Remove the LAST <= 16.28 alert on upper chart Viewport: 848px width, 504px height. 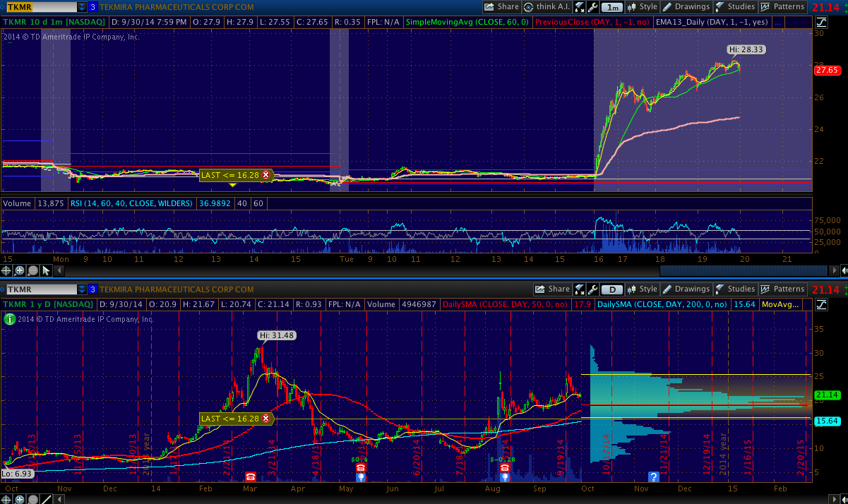(x=265, y=174)
